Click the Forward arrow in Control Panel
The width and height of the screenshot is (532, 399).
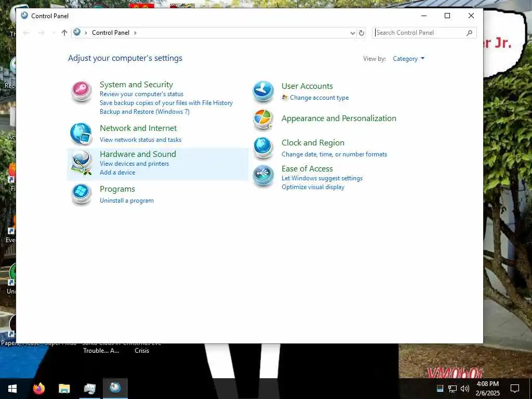click(x=42, y=33)
